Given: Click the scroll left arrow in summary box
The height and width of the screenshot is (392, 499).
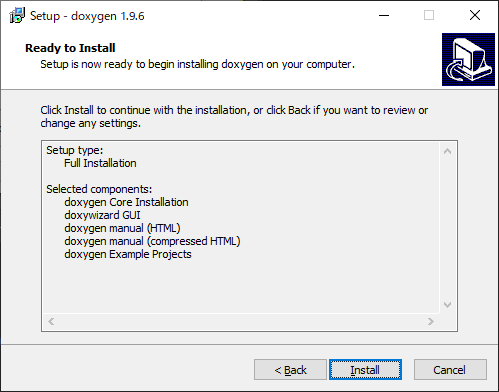Looking at the screenshot, I should coord(51,321).
